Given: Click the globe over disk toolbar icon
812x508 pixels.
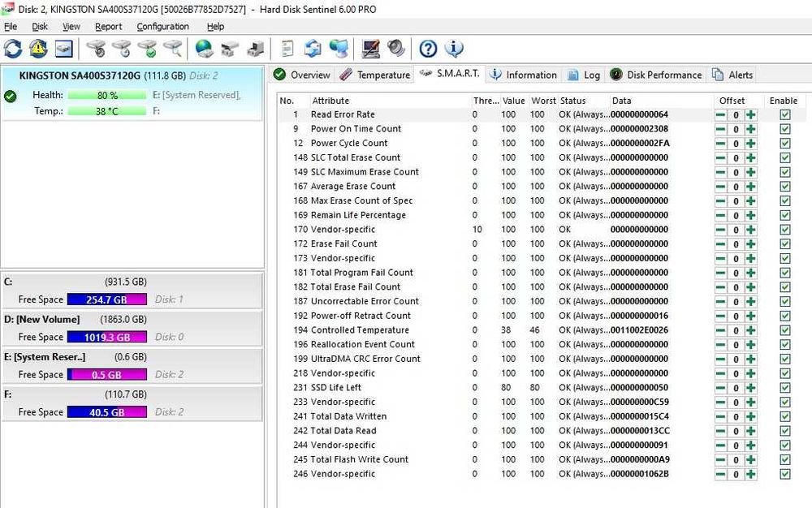Looking at the screenshot, I should 204,50.
